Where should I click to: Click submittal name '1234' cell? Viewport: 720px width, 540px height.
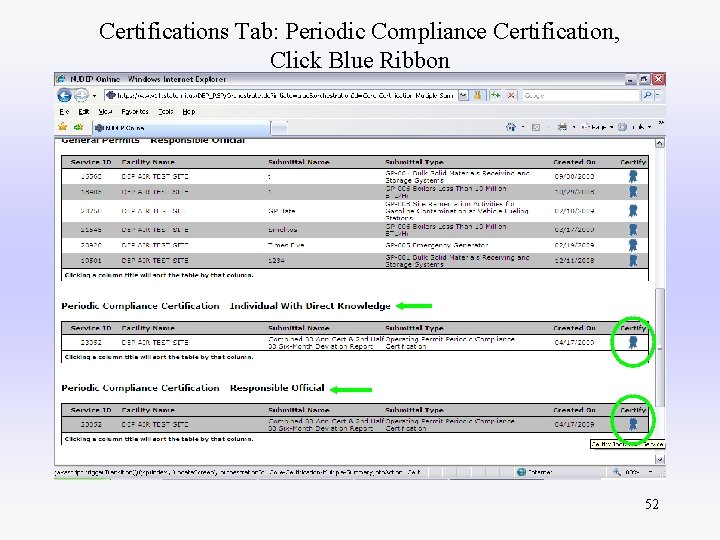click(276, 260)
